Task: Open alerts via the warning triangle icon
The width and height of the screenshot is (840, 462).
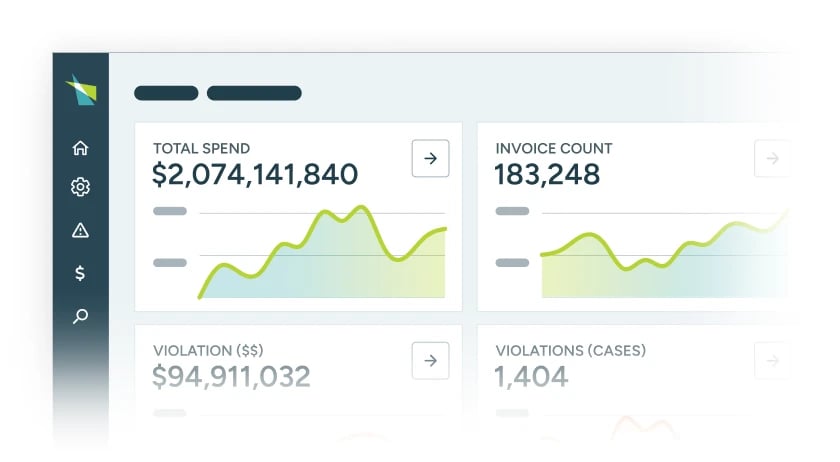Action: coord(80,230)
